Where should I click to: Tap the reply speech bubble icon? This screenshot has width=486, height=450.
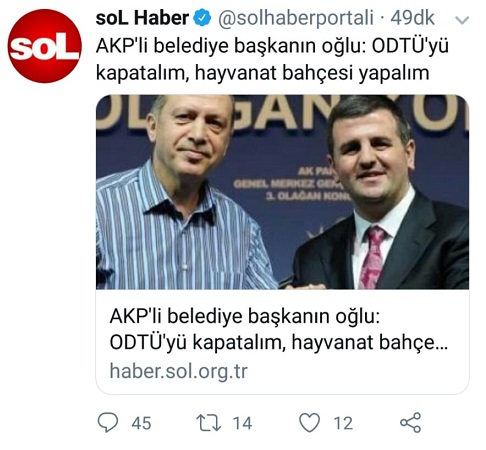tap(108, 422)
